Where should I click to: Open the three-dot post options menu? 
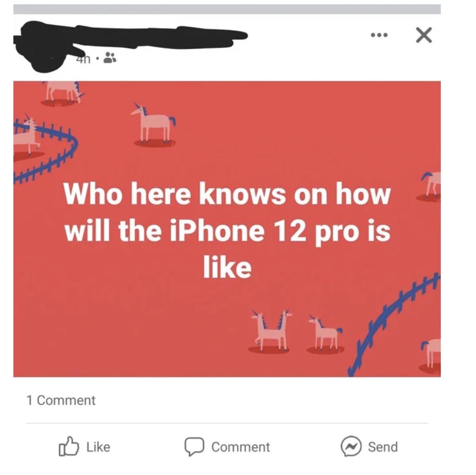[x=378, y=36]
